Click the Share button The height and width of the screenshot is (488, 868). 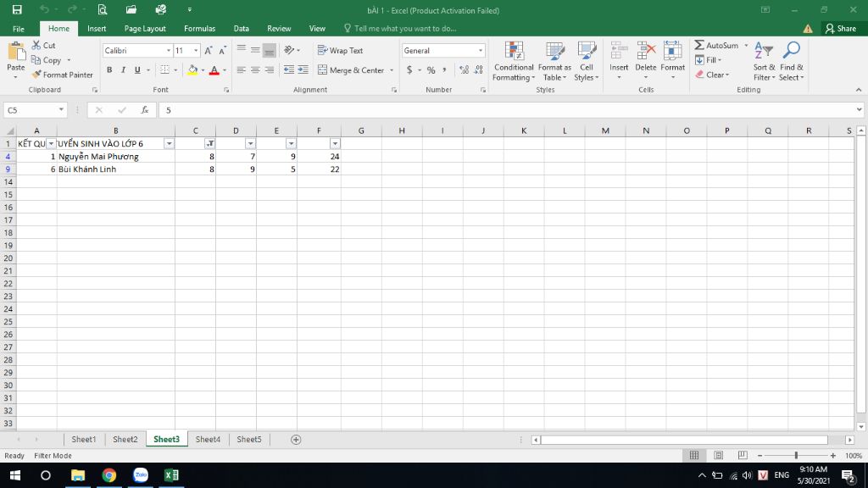[840, 29]
